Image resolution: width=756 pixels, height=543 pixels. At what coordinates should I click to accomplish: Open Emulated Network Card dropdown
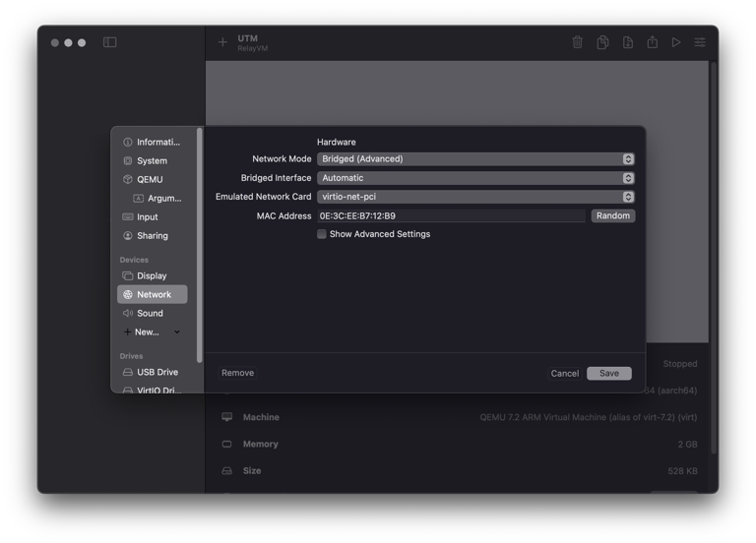point(475,197)
